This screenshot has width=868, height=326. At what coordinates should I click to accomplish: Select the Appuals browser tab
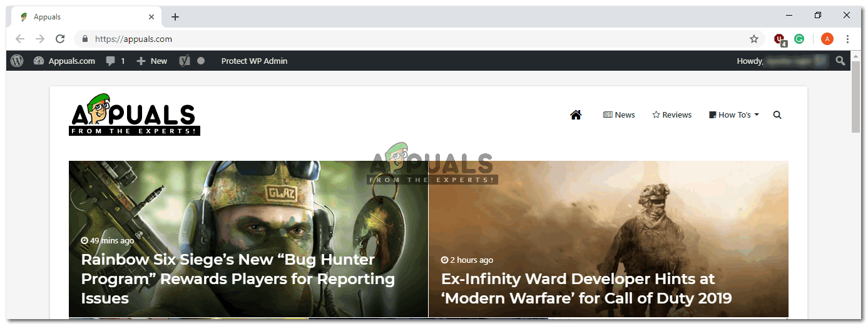tap(86, 17)
